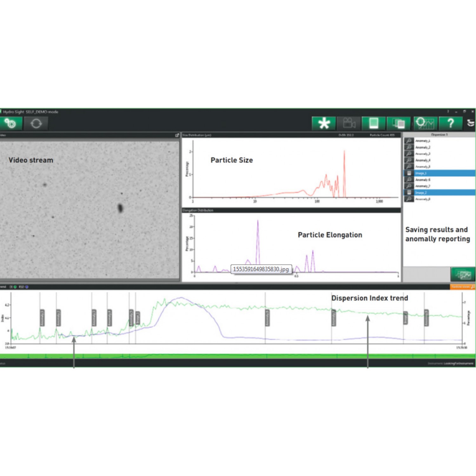The height and width of the screenshot is (476, 476).
Task: Click the green report button below results list
Action: [x=463, y=274]
